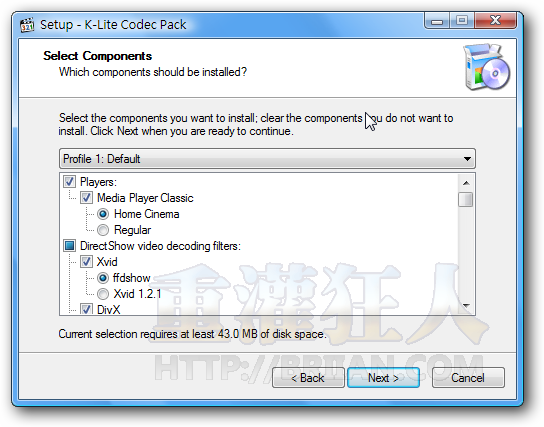This screenshot has width=544, height=427.
Task: Select Regular player radio option
Action: tap(103, 230)
